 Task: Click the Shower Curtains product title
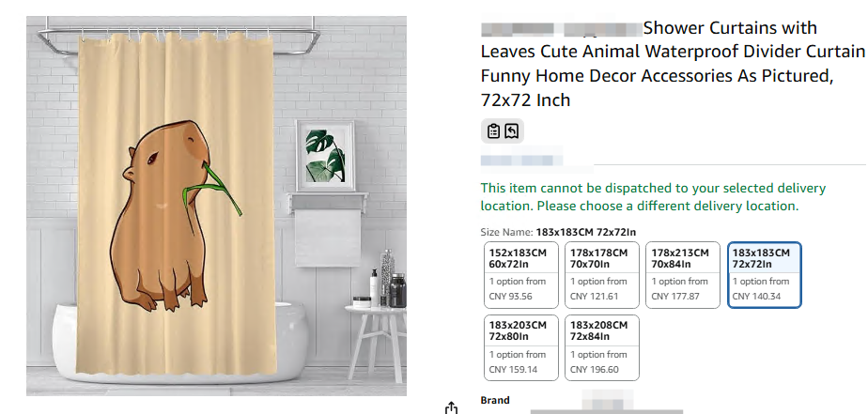(x=671, y=64)
